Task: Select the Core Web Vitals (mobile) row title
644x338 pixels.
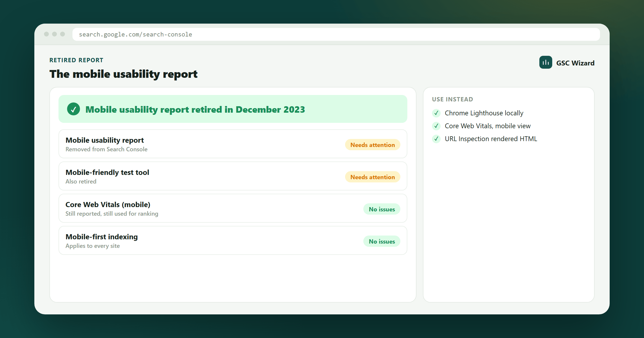Action: coord(108,205)
